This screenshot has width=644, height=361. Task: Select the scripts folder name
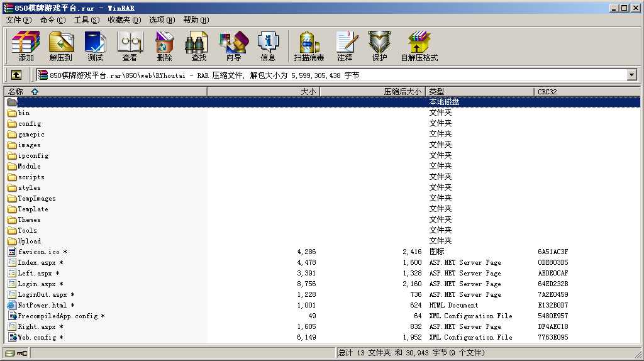pyautogui.click(x=31, y=177)
